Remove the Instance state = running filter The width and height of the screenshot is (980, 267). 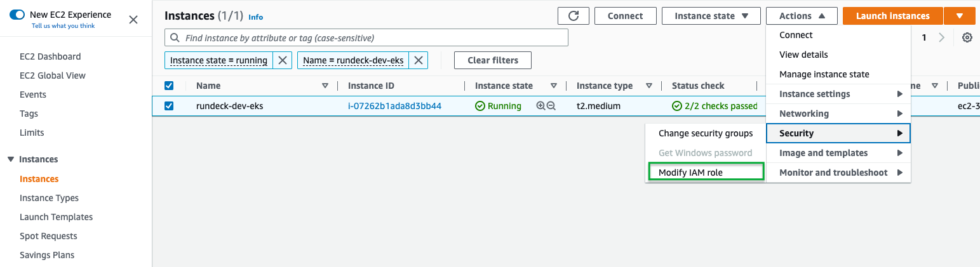(283, 60)
